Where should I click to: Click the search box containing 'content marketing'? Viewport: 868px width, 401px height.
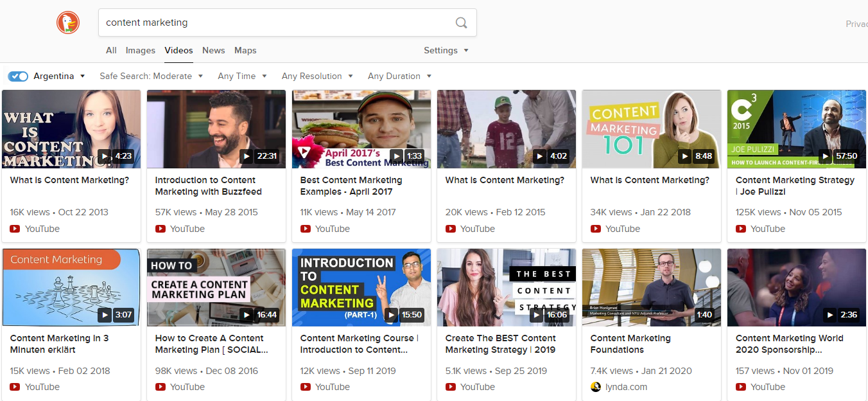point(287,22)
